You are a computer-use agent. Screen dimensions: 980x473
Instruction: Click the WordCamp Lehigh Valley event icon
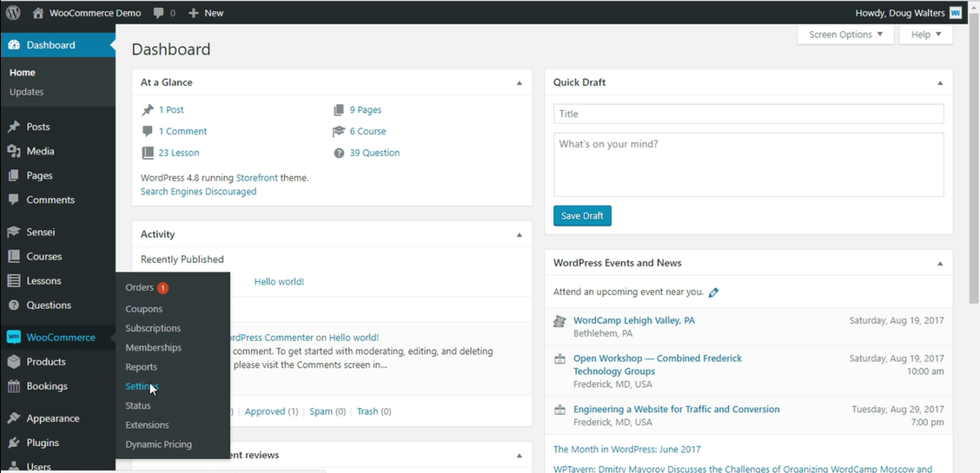[560, 321]
